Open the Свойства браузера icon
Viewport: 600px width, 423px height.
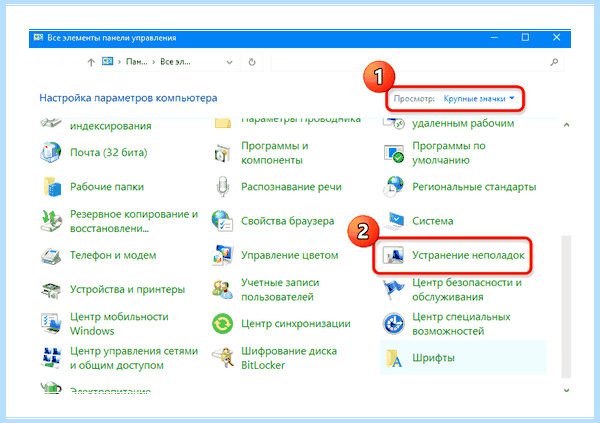click(222, 221)
